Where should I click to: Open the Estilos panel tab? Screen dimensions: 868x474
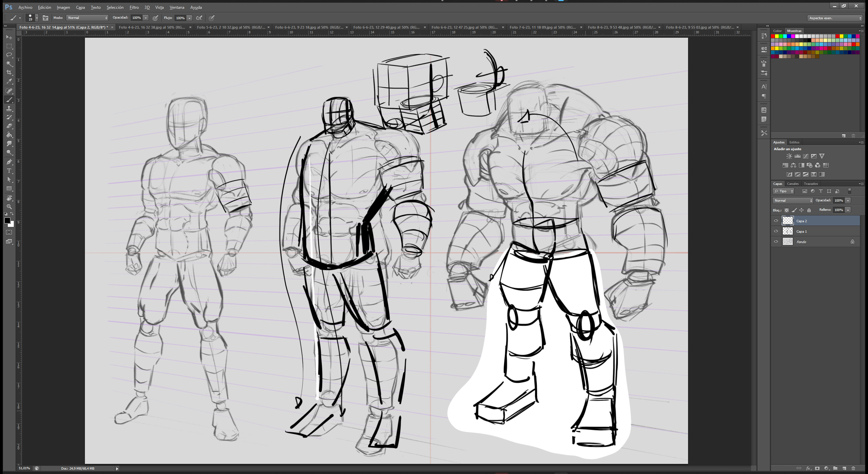(794, 142)
